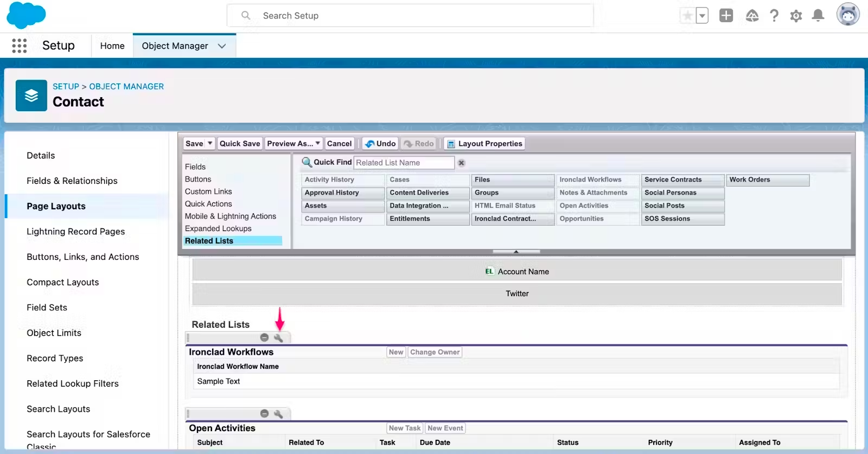This screenshot has width=868, height=454.
Task: Open Field Sets in the sidebar
Action: [47, 308]
